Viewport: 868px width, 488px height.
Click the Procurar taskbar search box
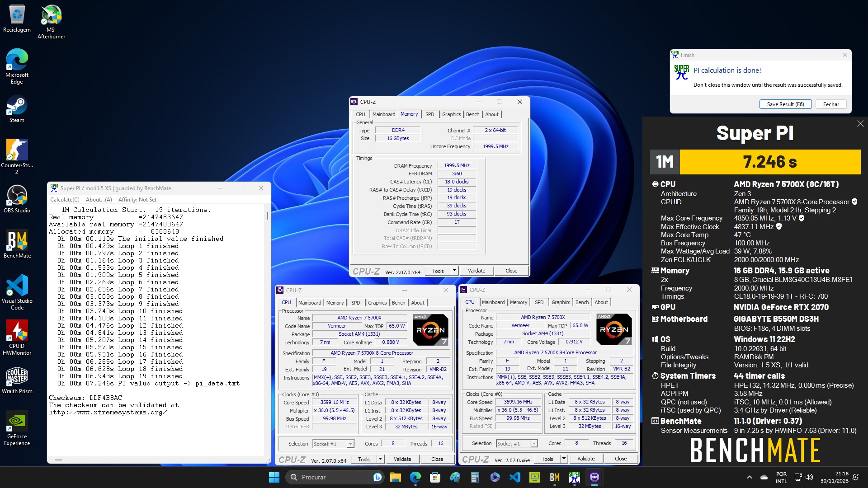(x=335, y=477)
